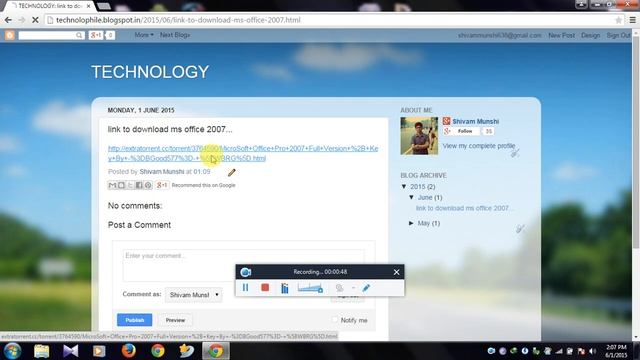The width and height of the screenshot is (640, 360).
Task: Open the 2015 (2) archive link
Action: [x=418, y=187]
